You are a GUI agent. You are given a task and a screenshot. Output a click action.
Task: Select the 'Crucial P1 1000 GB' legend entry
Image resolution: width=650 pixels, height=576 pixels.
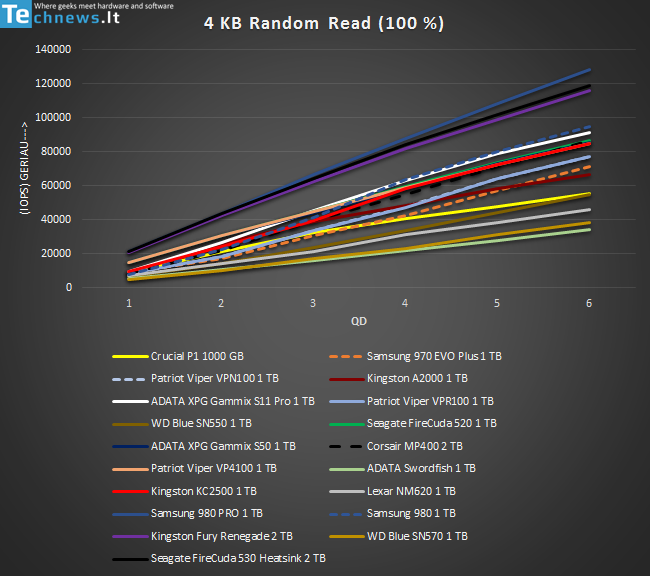(178, 356)
